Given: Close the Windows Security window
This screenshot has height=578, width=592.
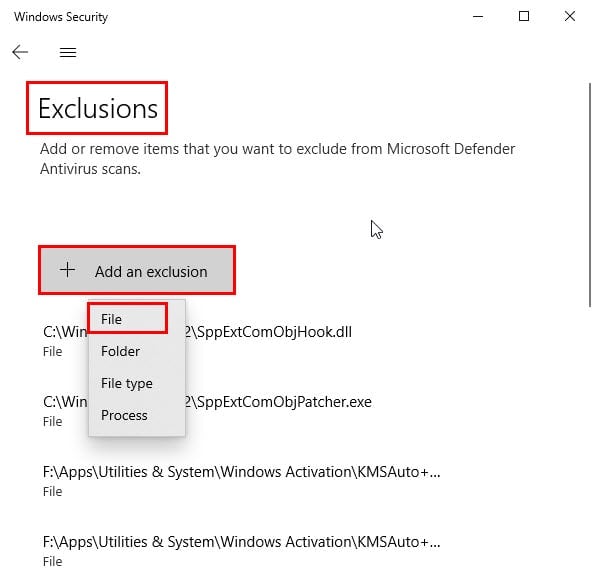Looking at the screenshot, I should (x=570, y=16).
